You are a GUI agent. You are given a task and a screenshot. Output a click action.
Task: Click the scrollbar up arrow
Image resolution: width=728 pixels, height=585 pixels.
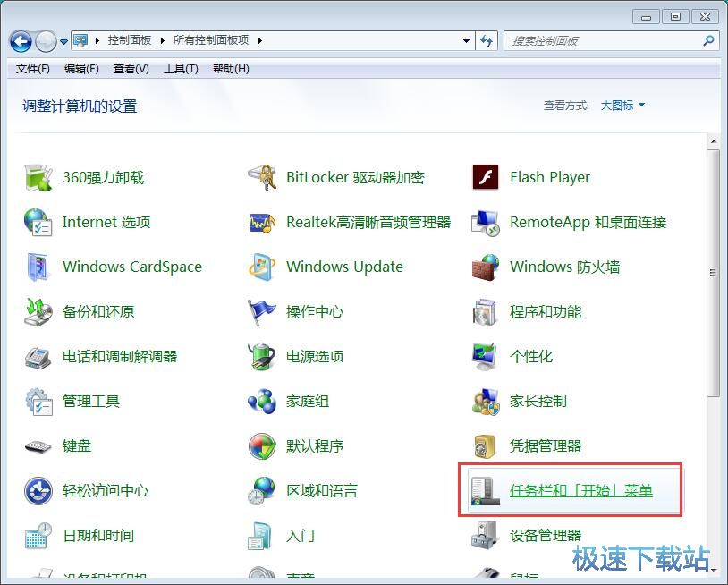713,141
